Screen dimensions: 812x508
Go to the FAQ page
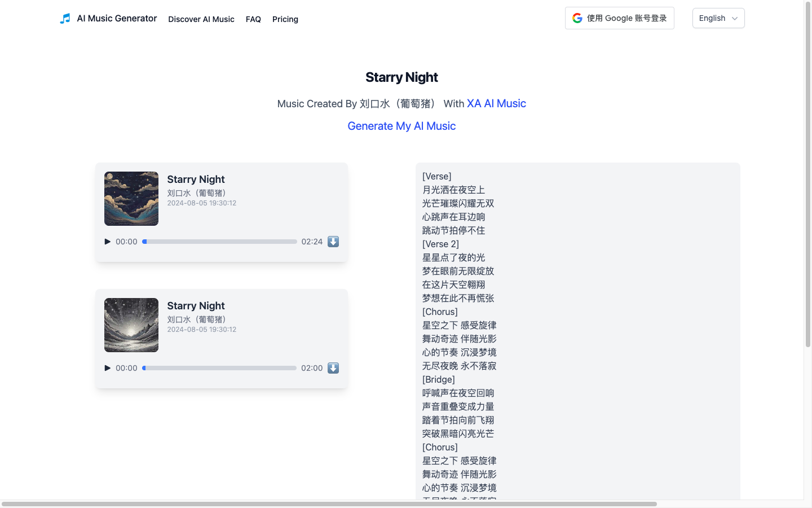253,19
